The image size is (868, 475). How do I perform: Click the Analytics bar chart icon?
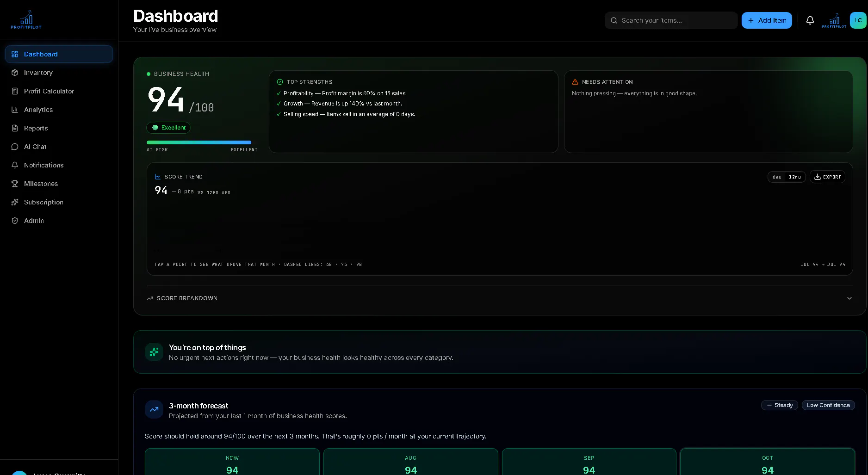pyautogui.click(x=15, y=110)
